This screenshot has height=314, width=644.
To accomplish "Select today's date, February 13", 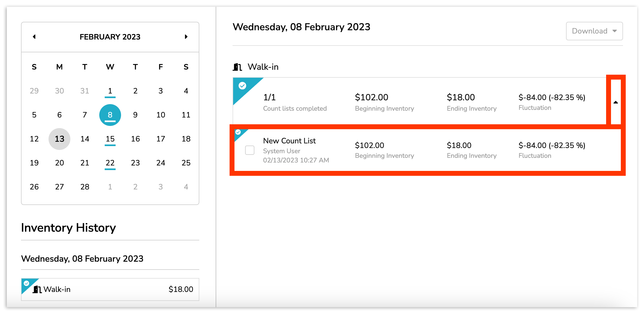I will click(59, 139).
